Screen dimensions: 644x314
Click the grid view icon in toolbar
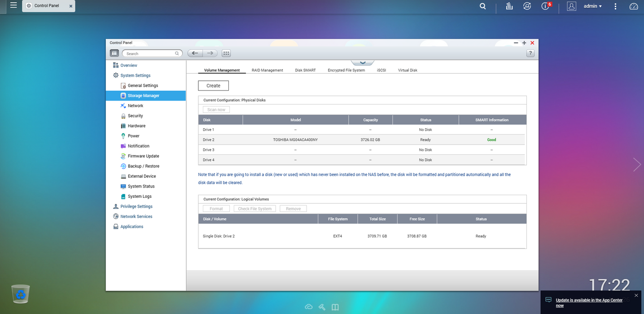click(226, 53)
